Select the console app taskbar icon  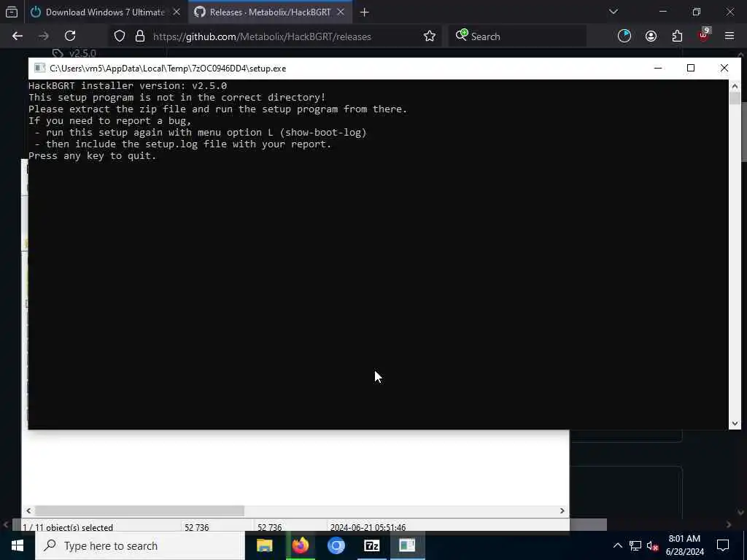407,545
